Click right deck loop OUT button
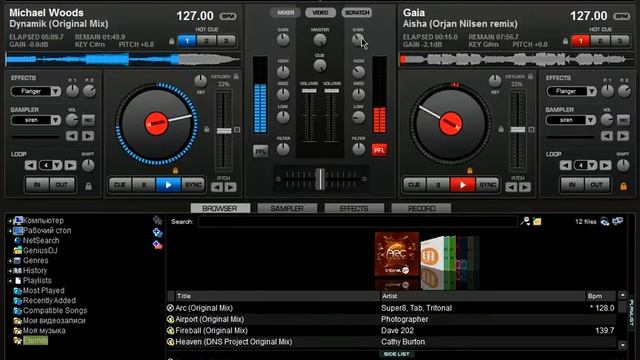 point(597,185)
